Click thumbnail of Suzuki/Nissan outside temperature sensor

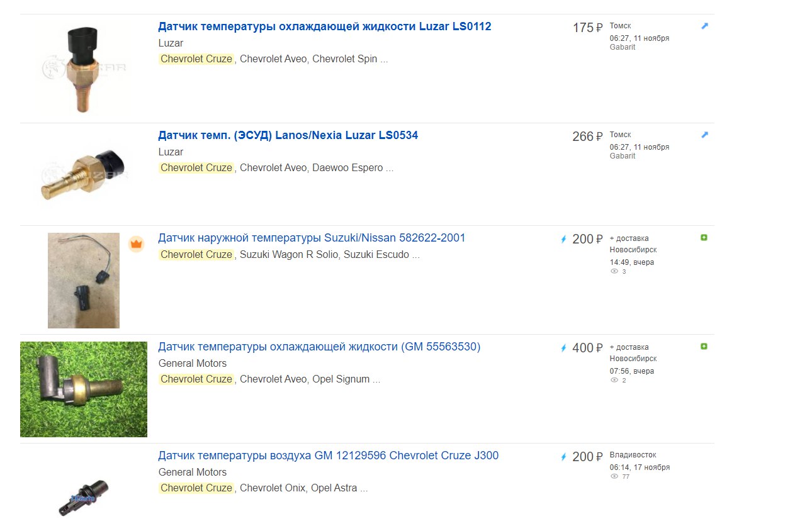click(84, 281)
